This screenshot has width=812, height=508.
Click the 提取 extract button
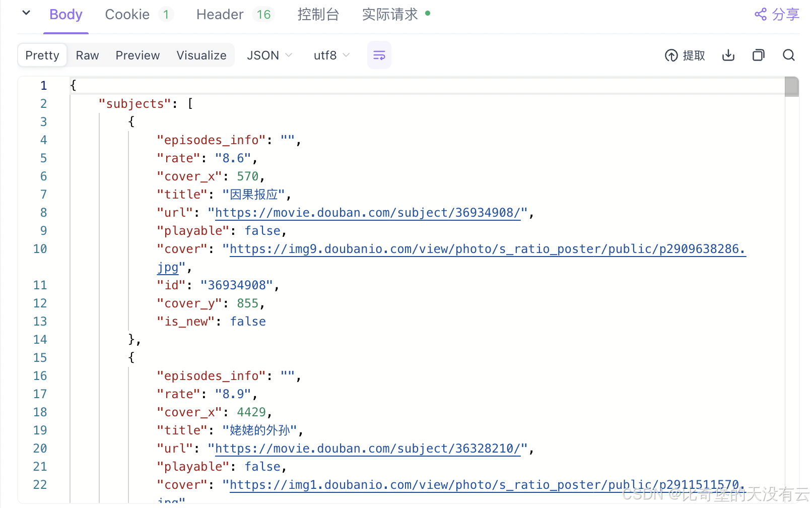pos(685,55)
